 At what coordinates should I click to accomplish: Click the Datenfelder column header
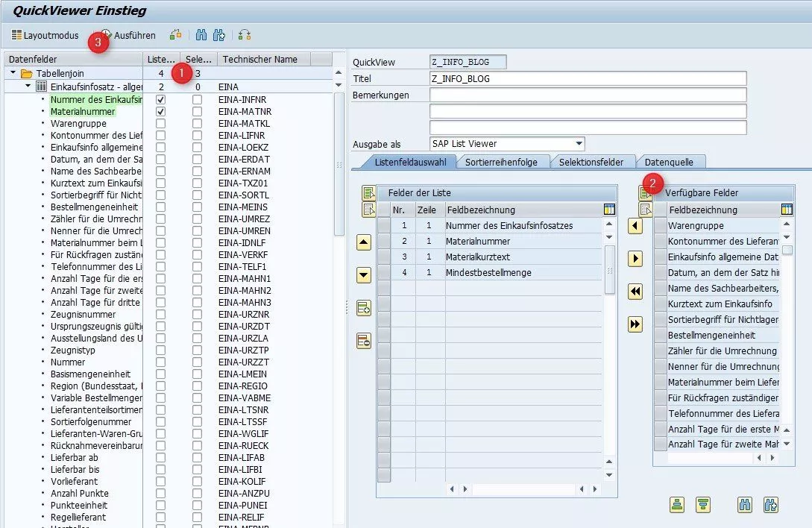(74, 59)
